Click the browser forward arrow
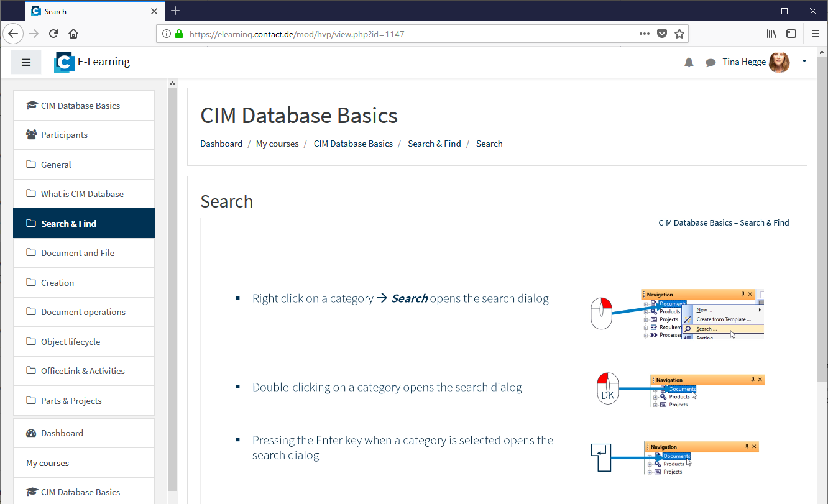The image size is (828, 504). pyautogui.click(x=34, y=34)
